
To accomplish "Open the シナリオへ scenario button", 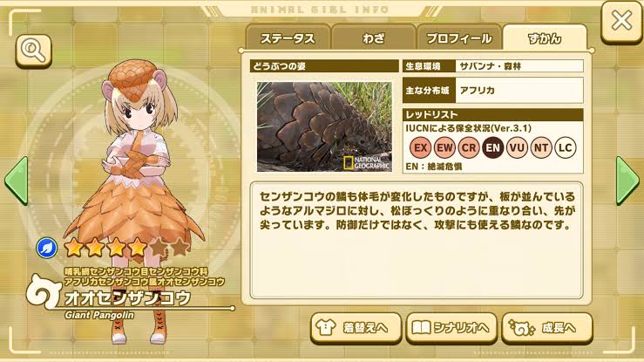I will [451, 328].
